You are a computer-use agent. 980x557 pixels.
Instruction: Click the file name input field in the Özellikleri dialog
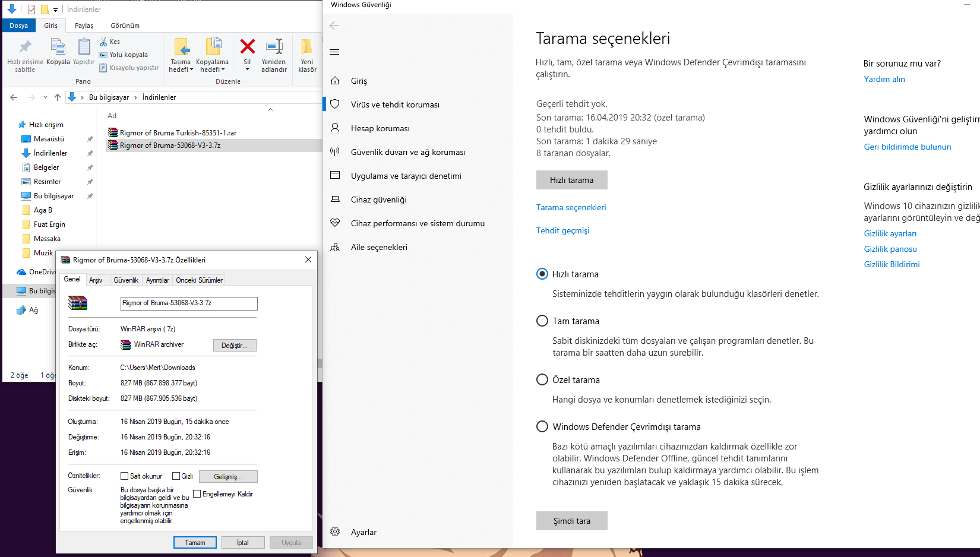[x=189, y=303]
